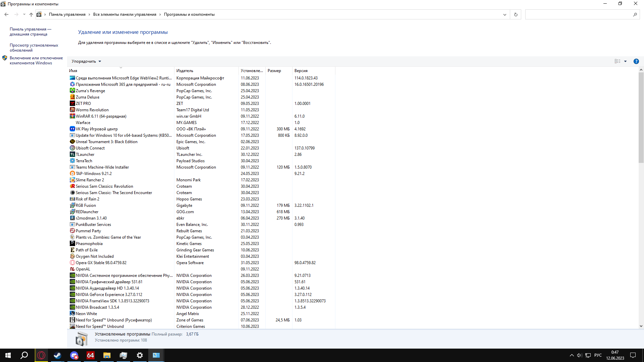Select Pummel Party row
The height and width of the screenshot is (362, 644).
tap(201, 231)
